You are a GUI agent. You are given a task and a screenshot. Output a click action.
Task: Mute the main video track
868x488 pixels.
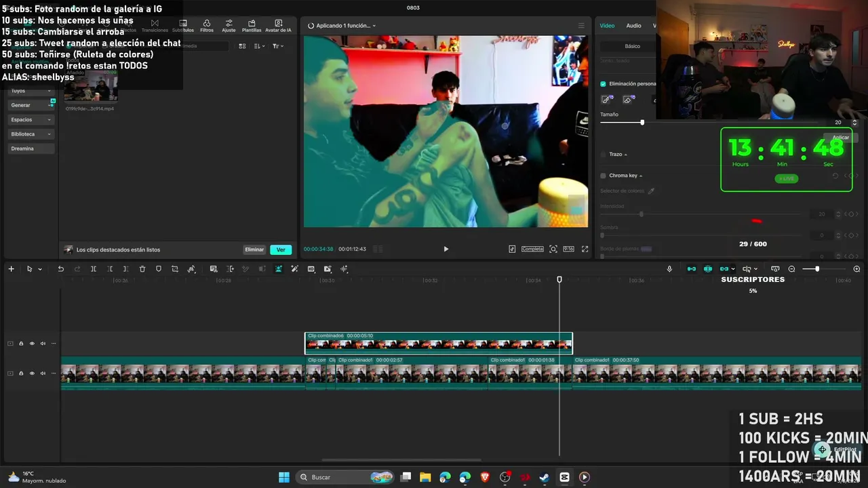click(43, 373)
